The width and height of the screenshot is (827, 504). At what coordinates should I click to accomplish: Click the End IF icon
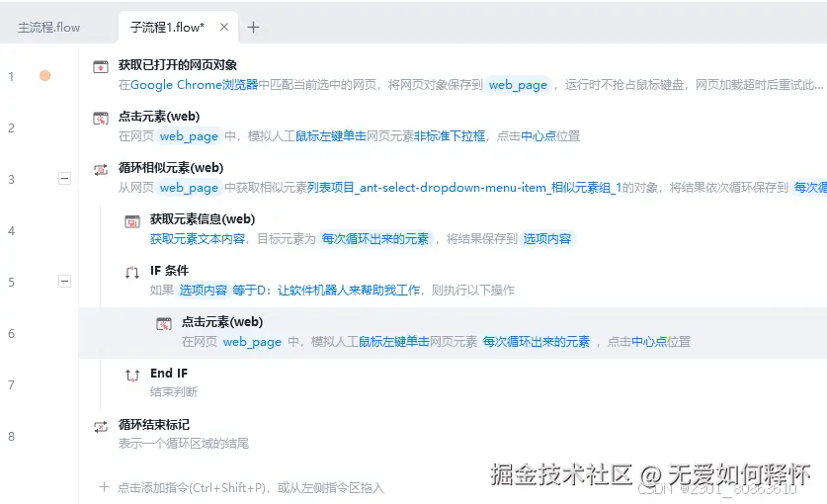132,376
